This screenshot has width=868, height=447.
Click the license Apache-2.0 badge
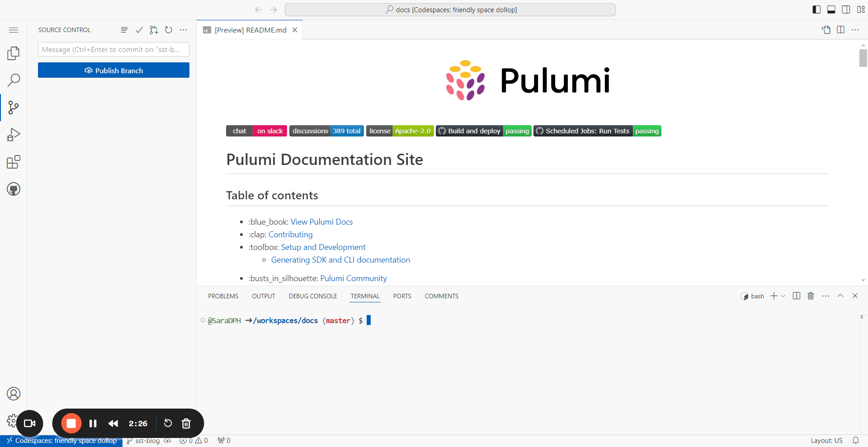coord(400,131)
